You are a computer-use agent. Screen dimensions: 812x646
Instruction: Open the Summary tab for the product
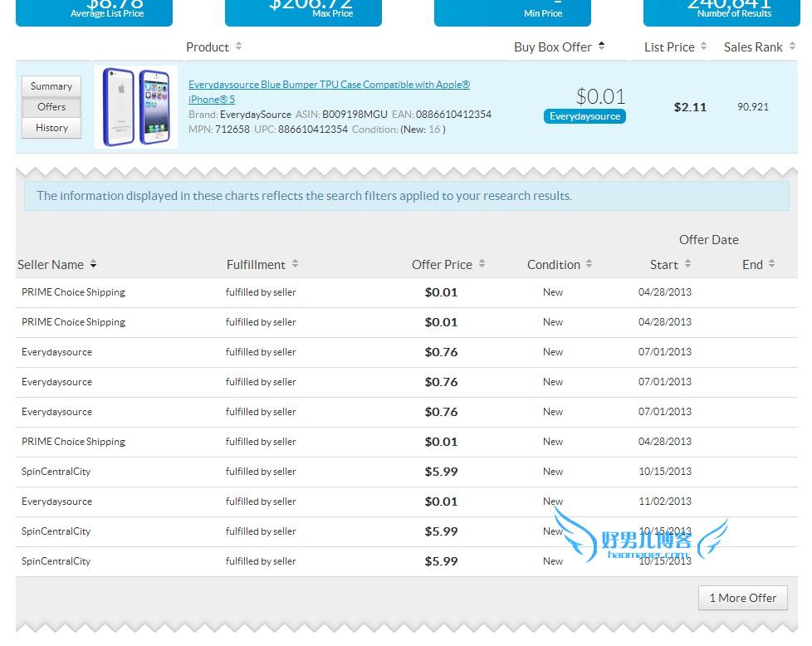click(x=51, y=86)
